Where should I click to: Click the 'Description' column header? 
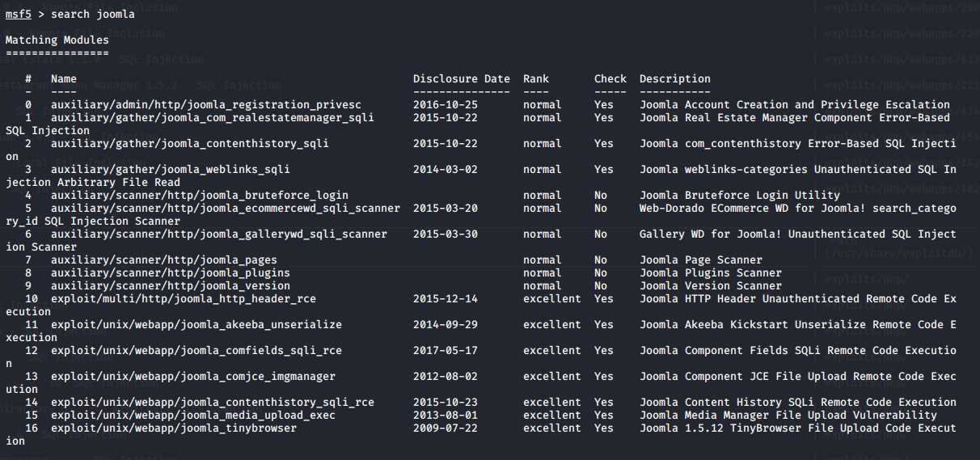674,79
